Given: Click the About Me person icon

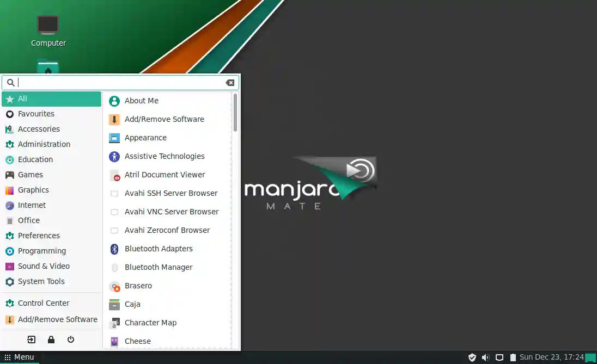Looking at the screenshot, I should pos(114,101).
